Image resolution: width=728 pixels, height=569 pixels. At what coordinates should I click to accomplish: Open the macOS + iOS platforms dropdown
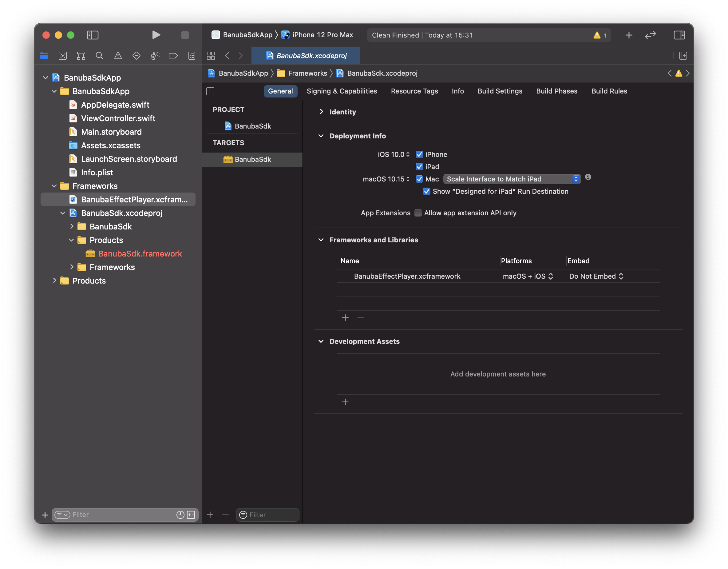[x=528, y=276]
